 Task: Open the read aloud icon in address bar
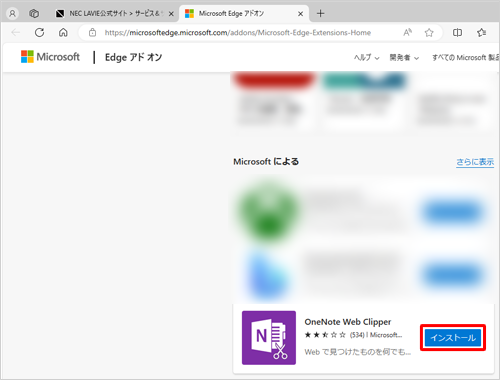coord(407,32)
